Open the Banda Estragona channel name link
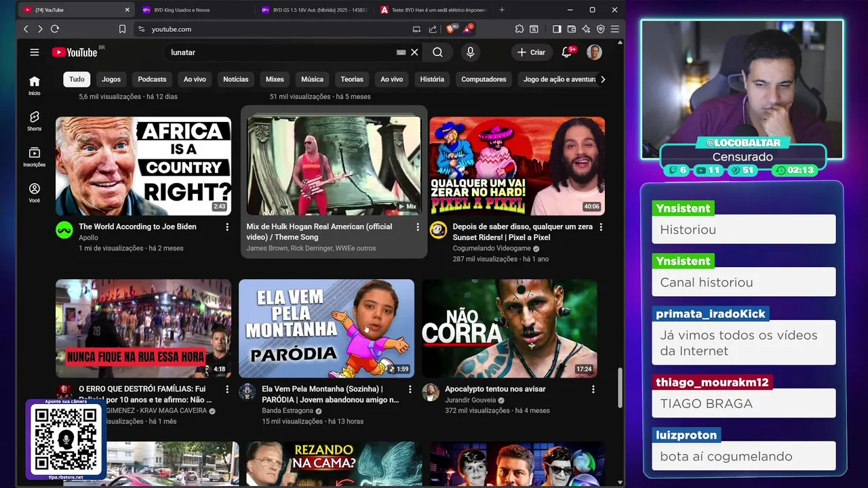Image resolution: width=868 pixels, height=488 pixels. click(288, 411)
